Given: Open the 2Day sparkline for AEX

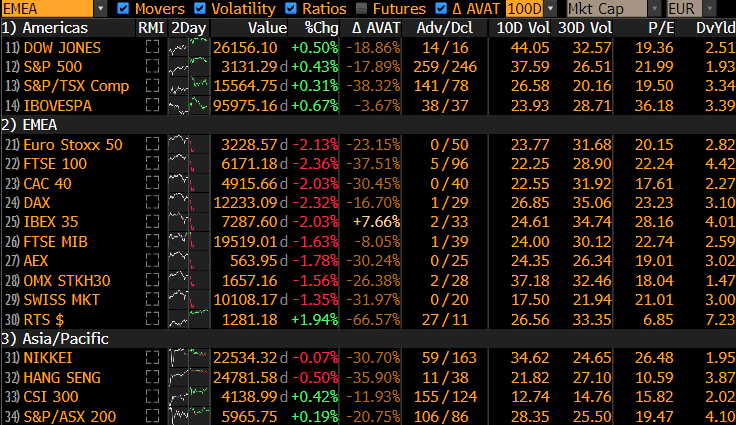Looking at the screenshot, I should point(189,261).
